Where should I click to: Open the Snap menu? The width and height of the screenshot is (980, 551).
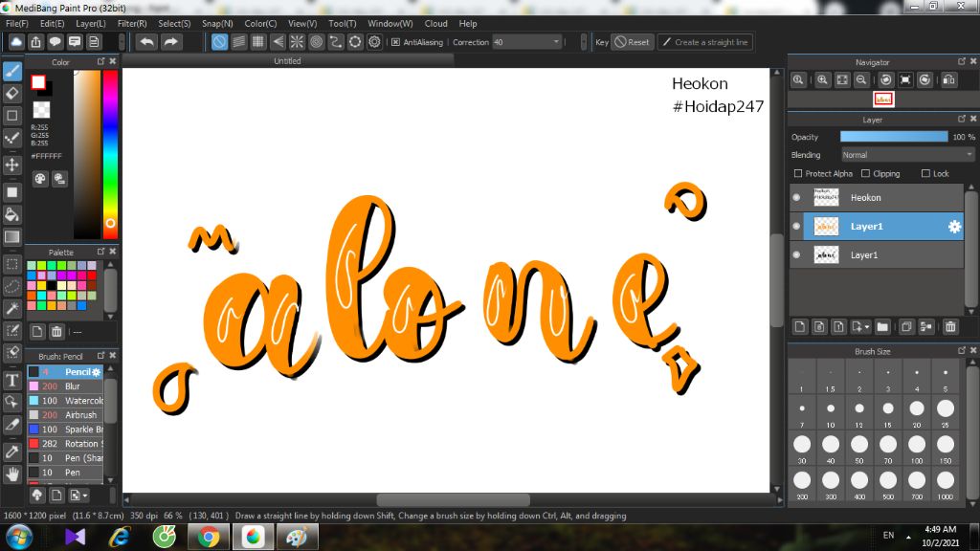(217, 24)
